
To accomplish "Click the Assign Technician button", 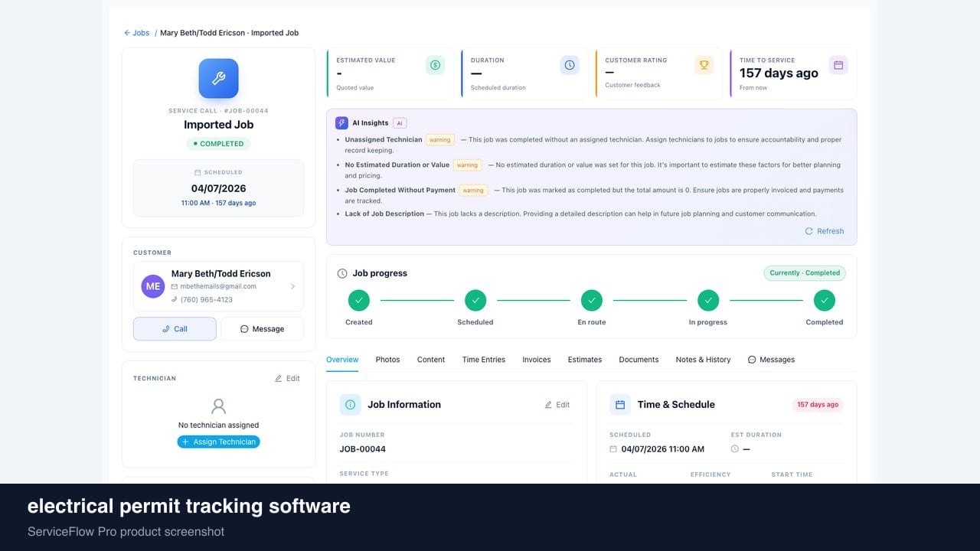I will click(219, 442).
